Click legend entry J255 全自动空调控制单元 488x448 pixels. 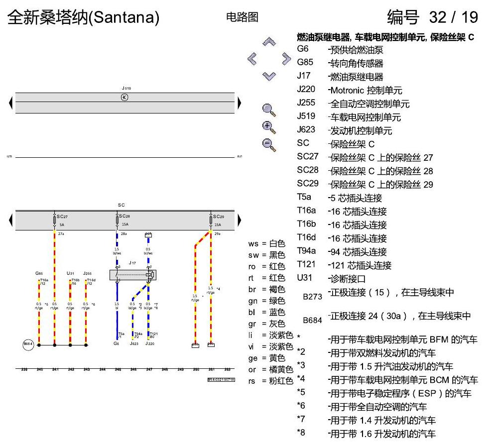click(353, 104)
